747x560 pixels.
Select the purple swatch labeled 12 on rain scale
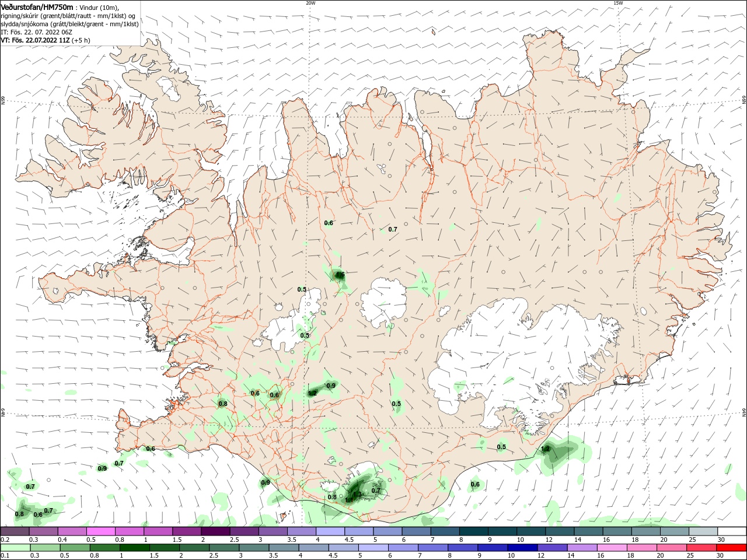tap(553, 548)
